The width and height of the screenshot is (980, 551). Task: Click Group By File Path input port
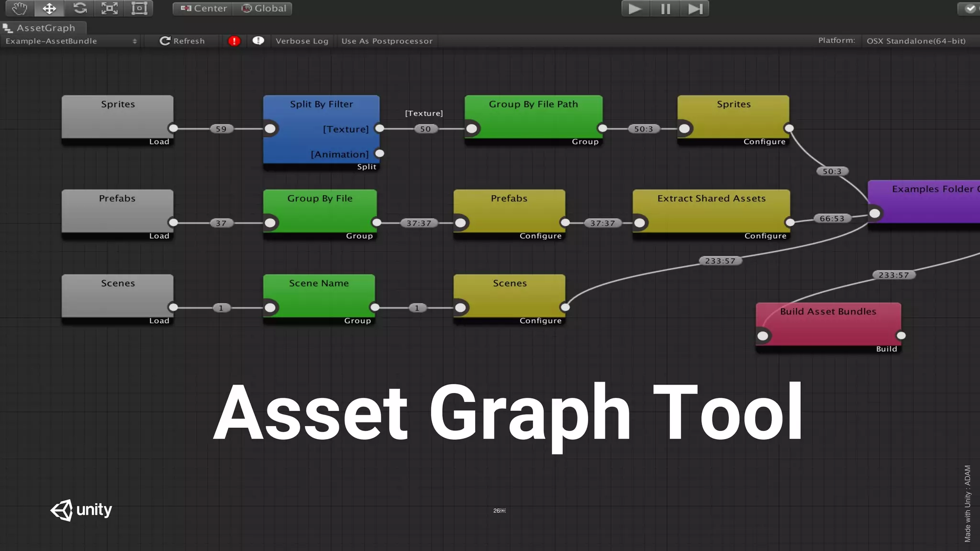(x=472, y=129)
